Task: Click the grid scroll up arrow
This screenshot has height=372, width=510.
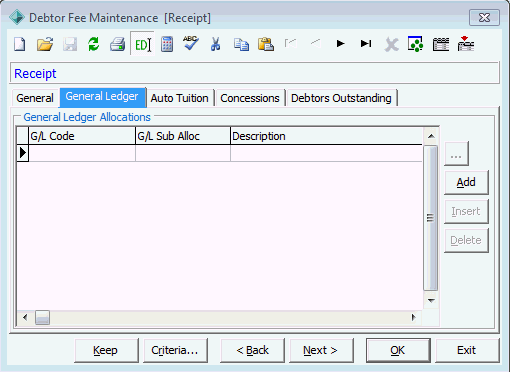Action: 431,136
